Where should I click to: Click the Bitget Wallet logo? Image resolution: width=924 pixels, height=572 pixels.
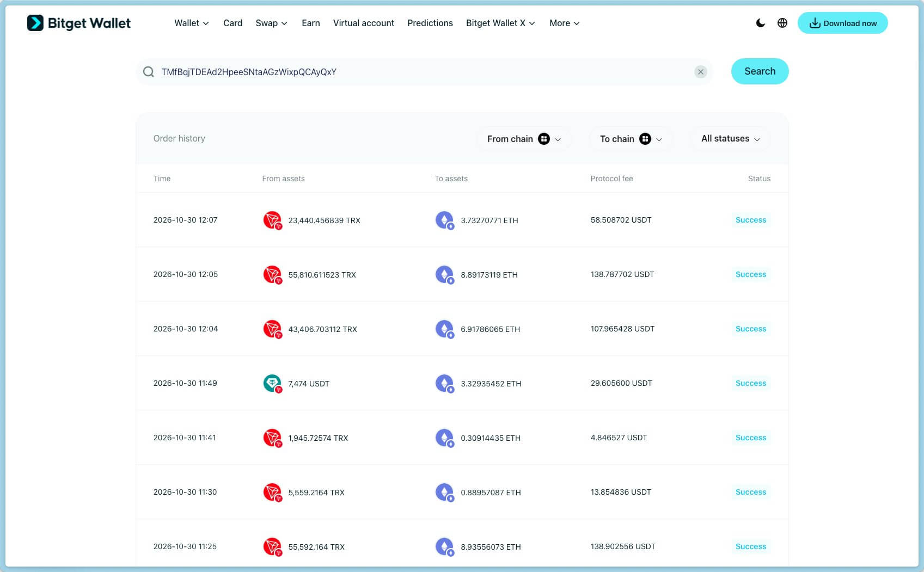click(79, 23)
